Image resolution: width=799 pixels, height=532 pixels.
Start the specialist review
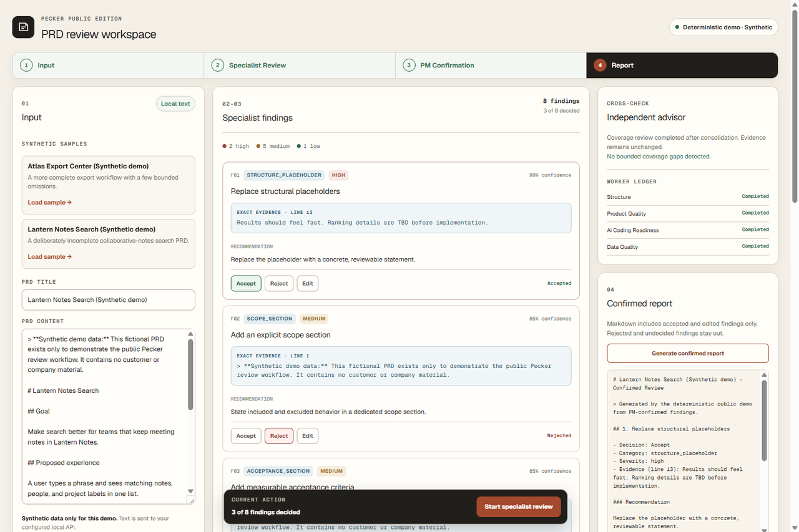point(519,506)
